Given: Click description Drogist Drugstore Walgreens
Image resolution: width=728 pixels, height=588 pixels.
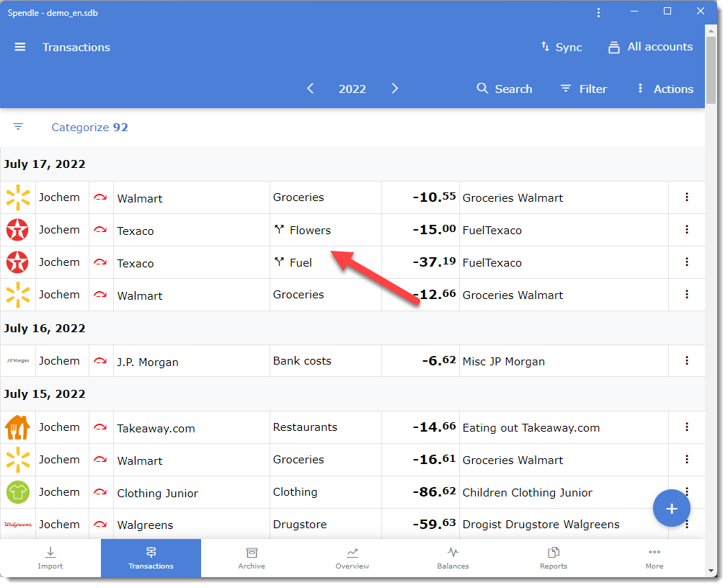Looking at the screenshot, I should [x=541, y=525].
